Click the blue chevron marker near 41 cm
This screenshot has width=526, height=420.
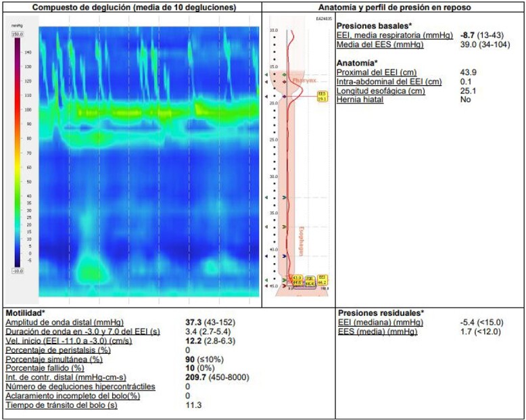click(x=285, y=256)
